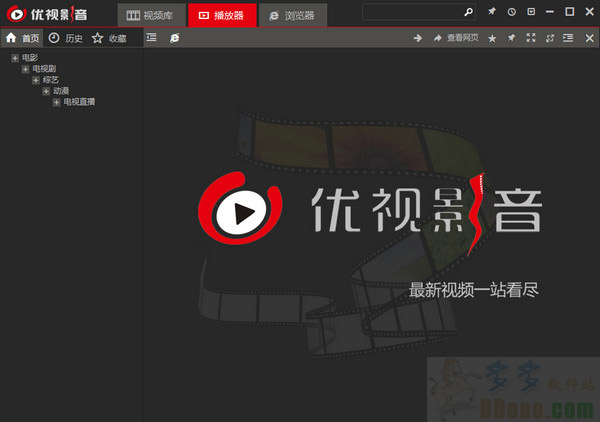The image size is (600, 422).
Task: Click the 查看网页 button
Action: tap(456, 38)
